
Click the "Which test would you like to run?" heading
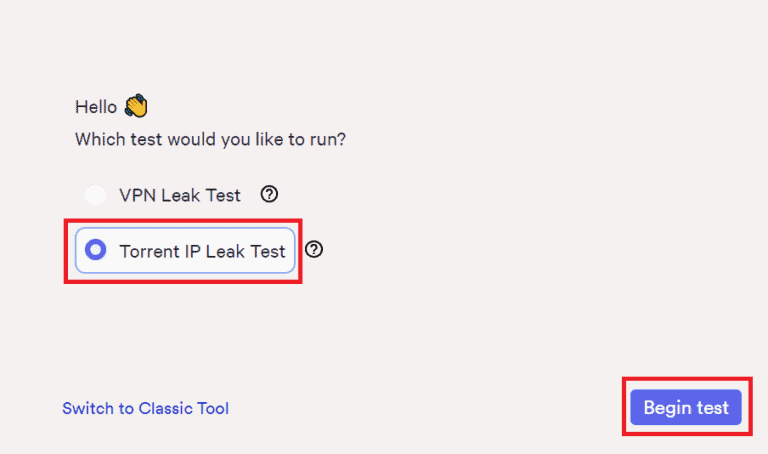pyautogui.click(x=210, y=139)
